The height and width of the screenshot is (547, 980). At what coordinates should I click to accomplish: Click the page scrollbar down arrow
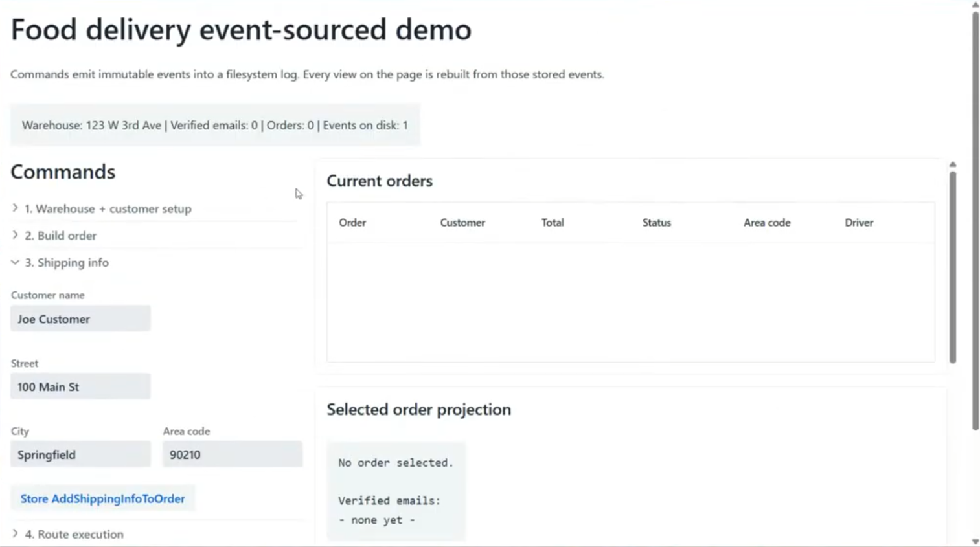(975, 542)
